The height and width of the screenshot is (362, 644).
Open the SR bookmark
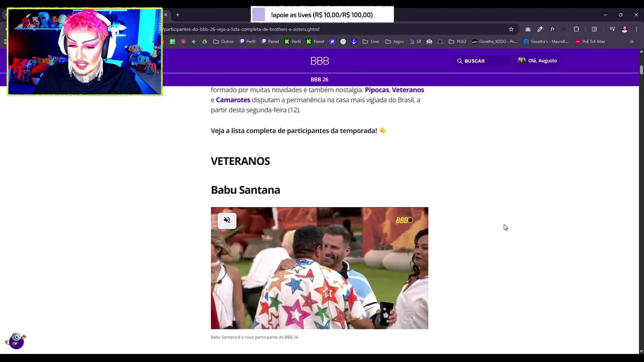(415, 42)
